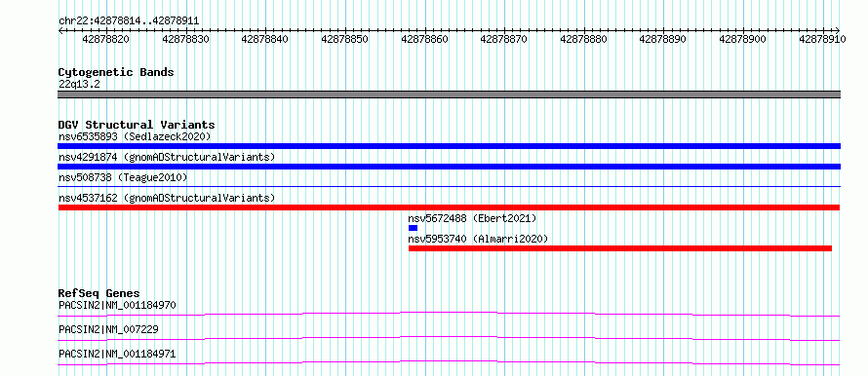
Task: Click ruler position 42878820
Action: [105, 39]
